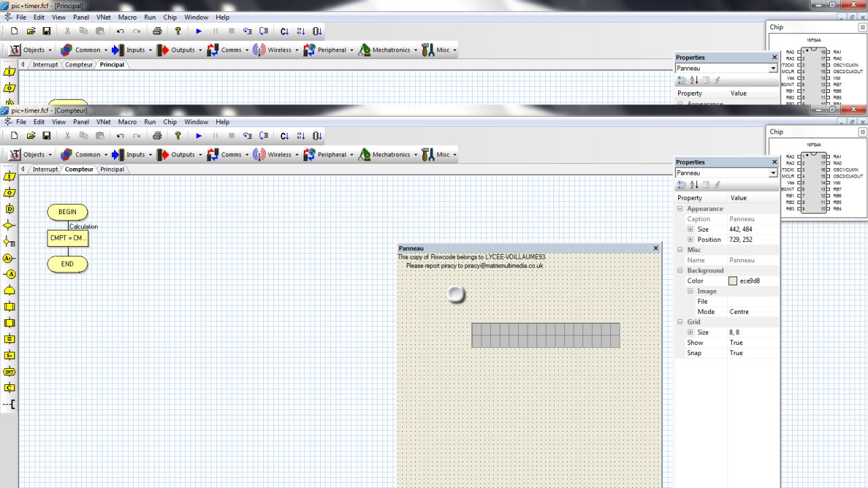The width and height of the screenshot is (868, 488).
Task: Switch to Compteur tab in Principal window
Action: pos(79,65)
